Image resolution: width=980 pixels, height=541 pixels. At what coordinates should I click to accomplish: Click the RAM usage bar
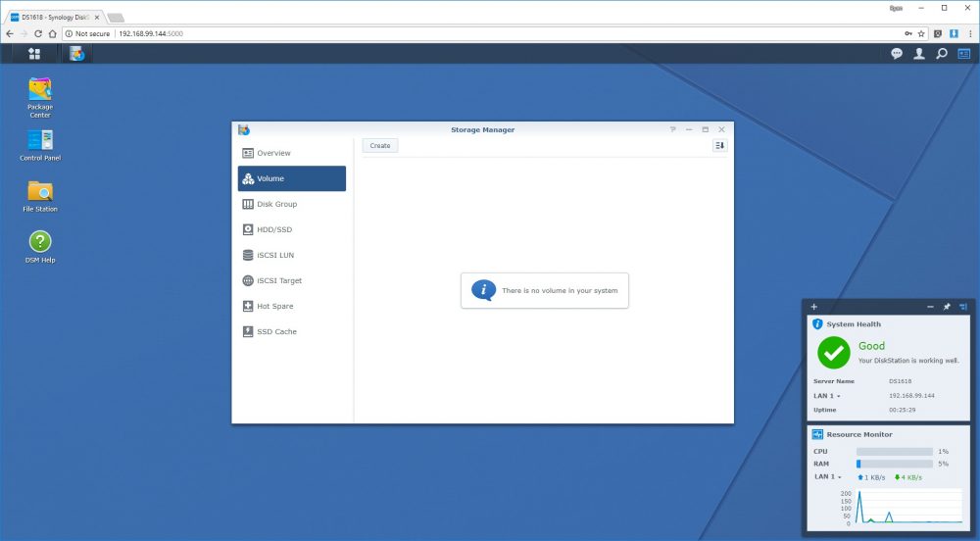[895, 464]
